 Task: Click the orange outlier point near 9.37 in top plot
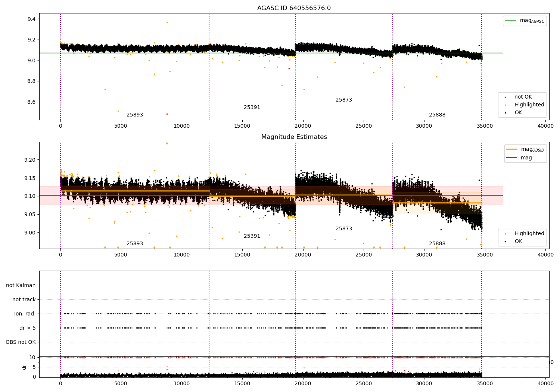(167, 22)
